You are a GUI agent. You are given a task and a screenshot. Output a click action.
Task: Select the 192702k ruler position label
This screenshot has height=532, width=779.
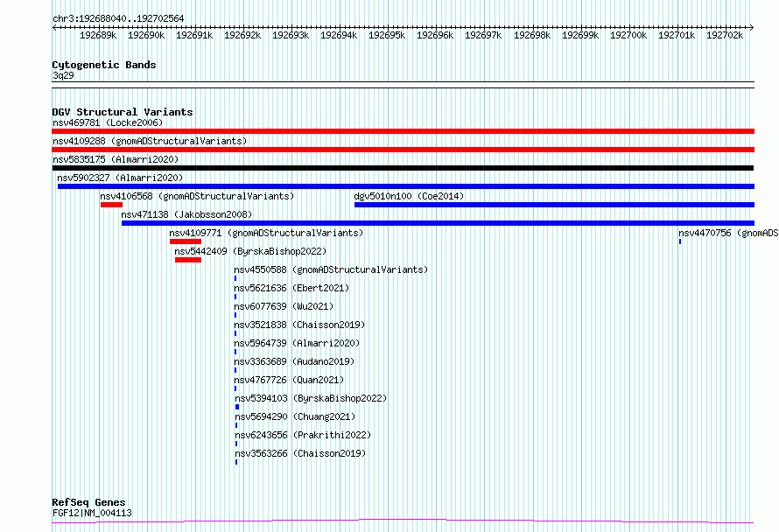tap(725, 35)
